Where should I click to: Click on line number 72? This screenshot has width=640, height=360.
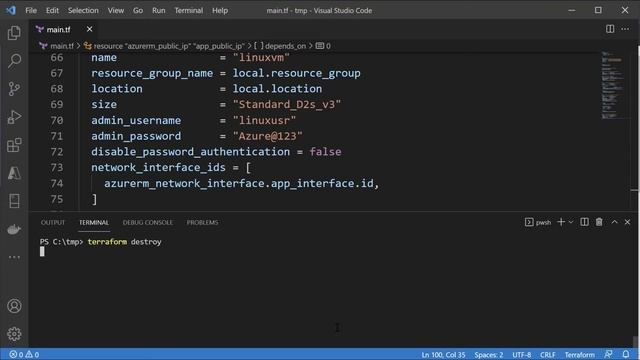click(57, 152)
